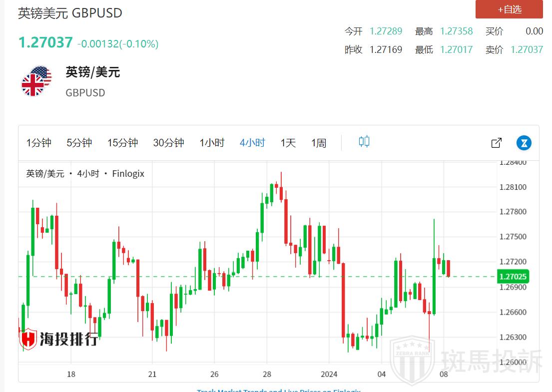The height and width of the screenshot is (392, 552).
Task: Click the GBP/USD flag icon
Action: coord(36,81)
